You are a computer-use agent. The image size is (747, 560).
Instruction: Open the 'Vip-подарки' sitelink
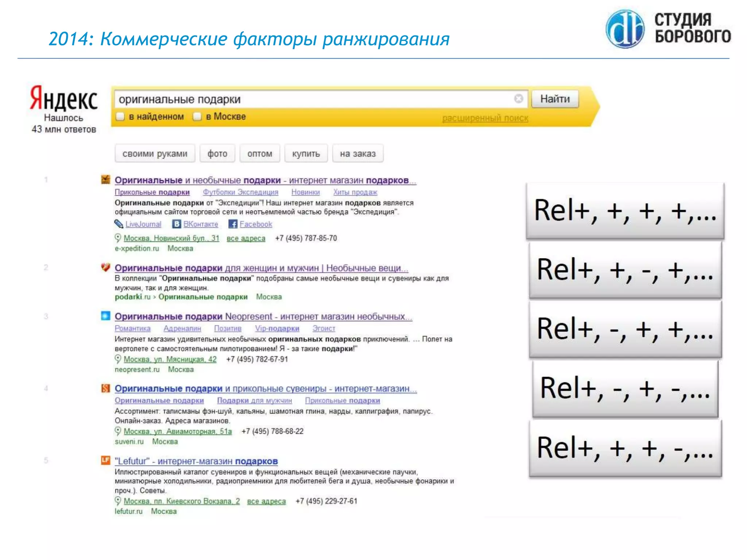[x=277, y=328]
